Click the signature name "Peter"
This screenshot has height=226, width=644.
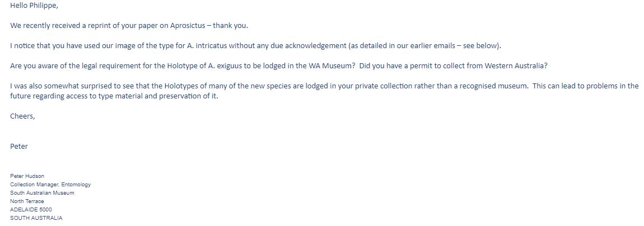(x=19, y=146)
